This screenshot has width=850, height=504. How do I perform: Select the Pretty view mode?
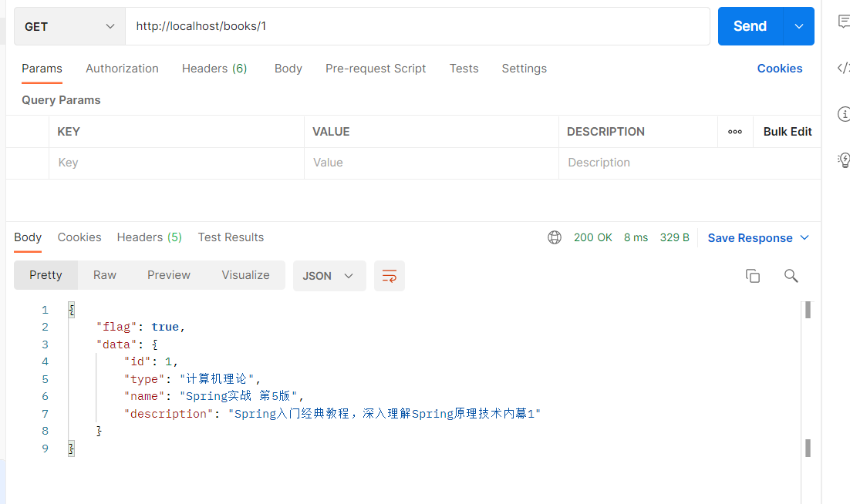[x=46, y=275]
